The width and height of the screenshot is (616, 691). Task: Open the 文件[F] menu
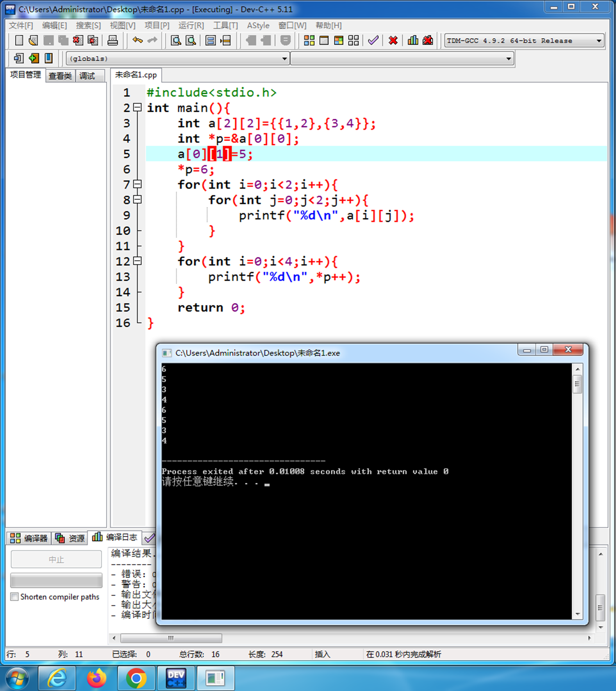pos(21,25)
